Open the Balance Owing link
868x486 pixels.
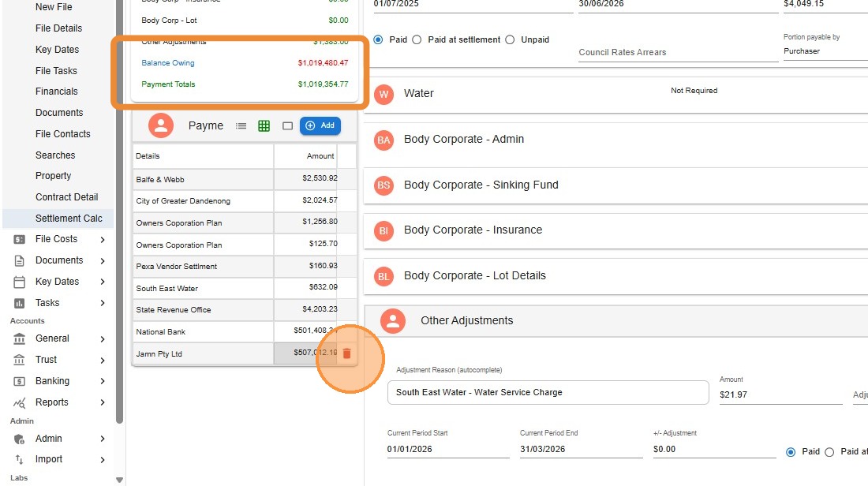click(x=168, y=63)
